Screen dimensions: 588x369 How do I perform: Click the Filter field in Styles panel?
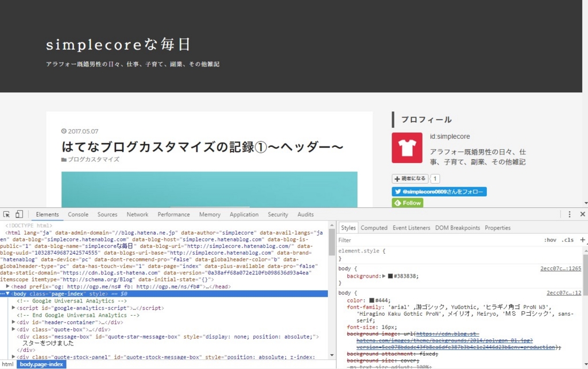coord(356,240)
